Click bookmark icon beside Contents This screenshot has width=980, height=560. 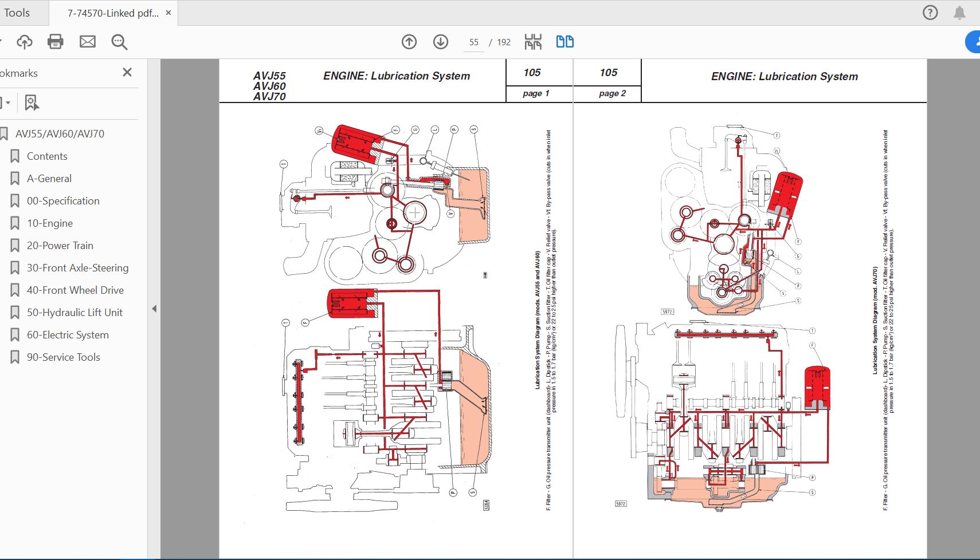(x=15, y=156)
